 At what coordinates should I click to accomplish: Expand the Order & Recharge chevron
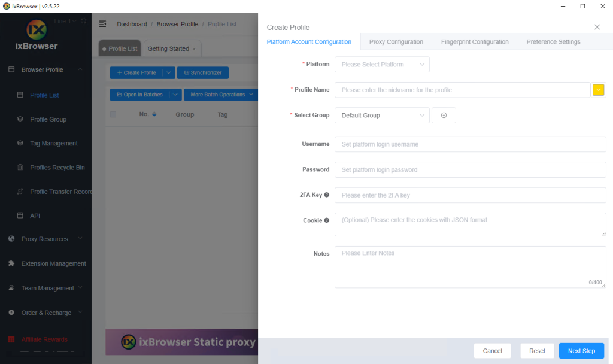pos(80,312)
